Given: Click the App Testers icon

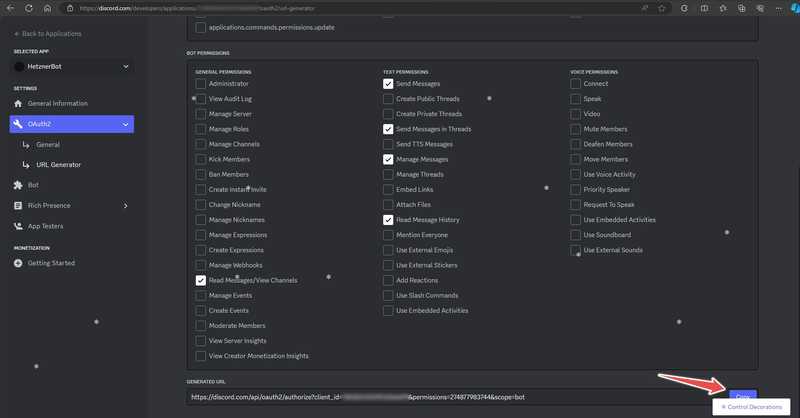Looking at the screenshot, I should [18, 226].
